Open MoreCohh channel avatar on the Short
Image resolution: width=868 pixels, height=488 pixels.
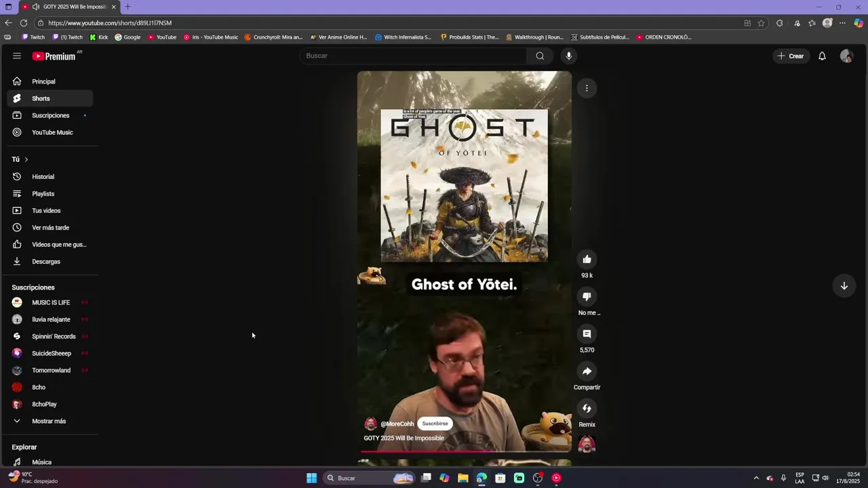coord(370,424)
